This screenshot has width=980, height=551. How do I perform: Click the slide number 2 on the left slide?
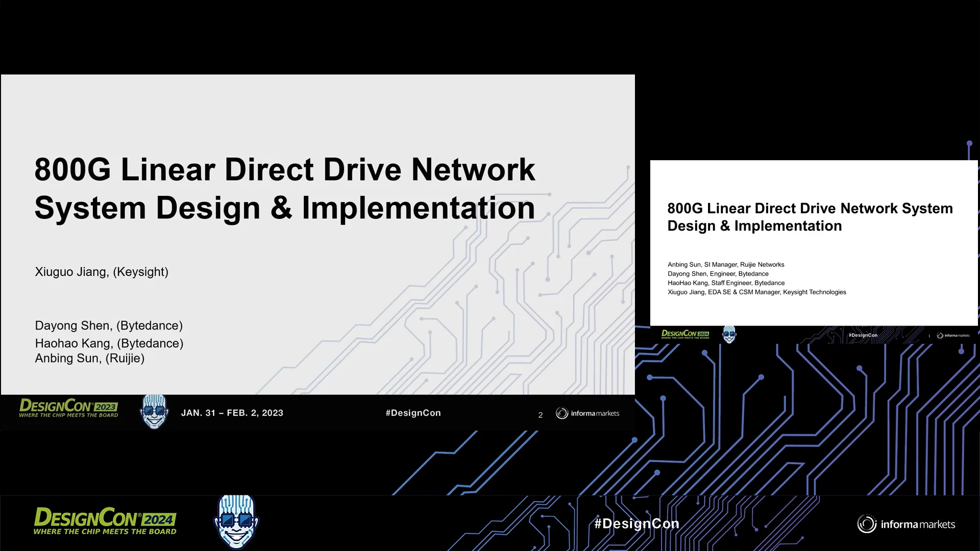[540, 415]
